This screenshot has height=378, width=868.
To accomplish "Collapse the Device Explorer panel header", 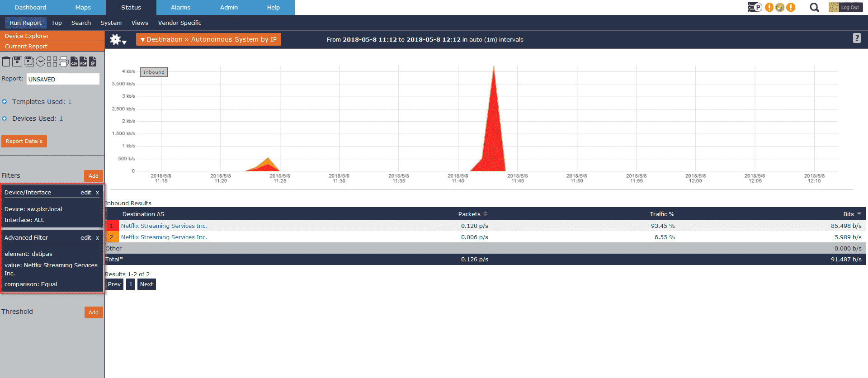I will coord(52,36).
